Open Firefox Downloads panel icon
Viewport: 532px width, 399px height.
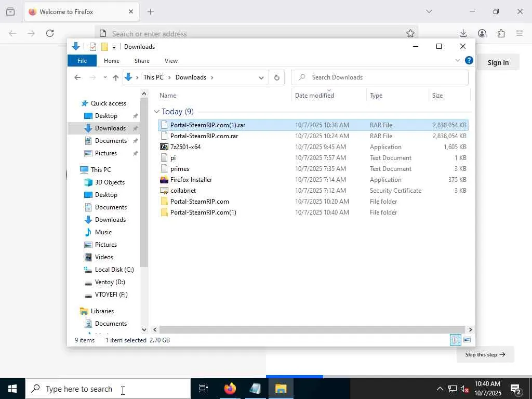point(463,33)
